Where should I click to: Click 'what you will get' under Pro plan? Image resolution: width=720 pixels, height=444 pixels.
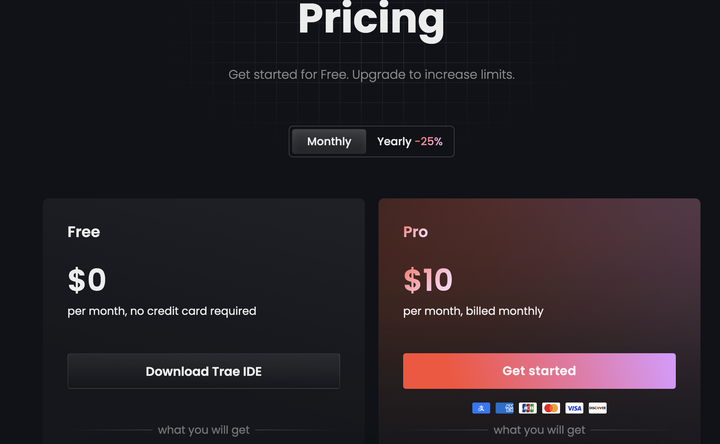point(539,430)
